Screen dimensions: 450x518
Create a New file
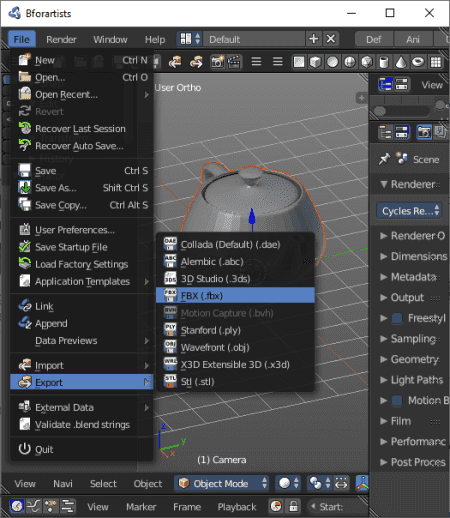tap(82, 60)
